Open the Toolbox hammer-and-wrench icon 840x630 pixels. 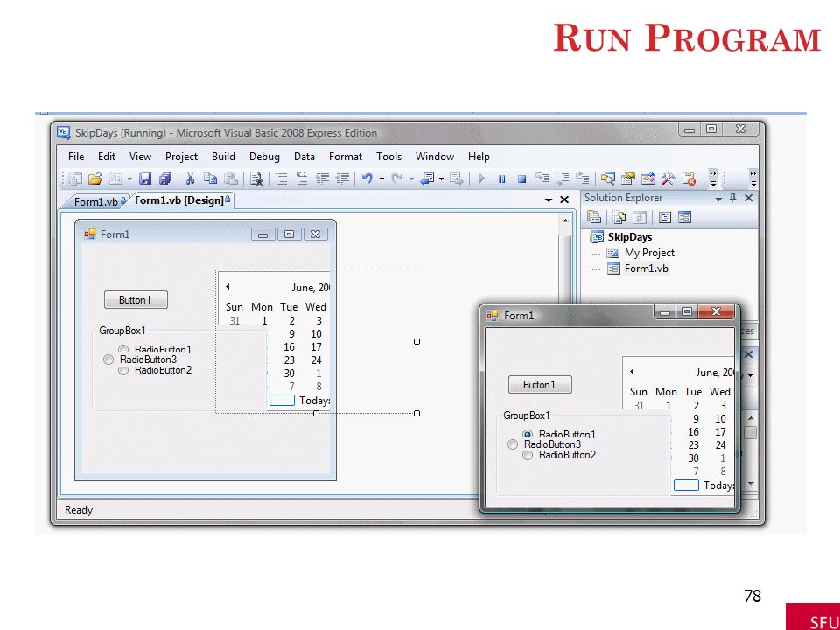point(668,178)
